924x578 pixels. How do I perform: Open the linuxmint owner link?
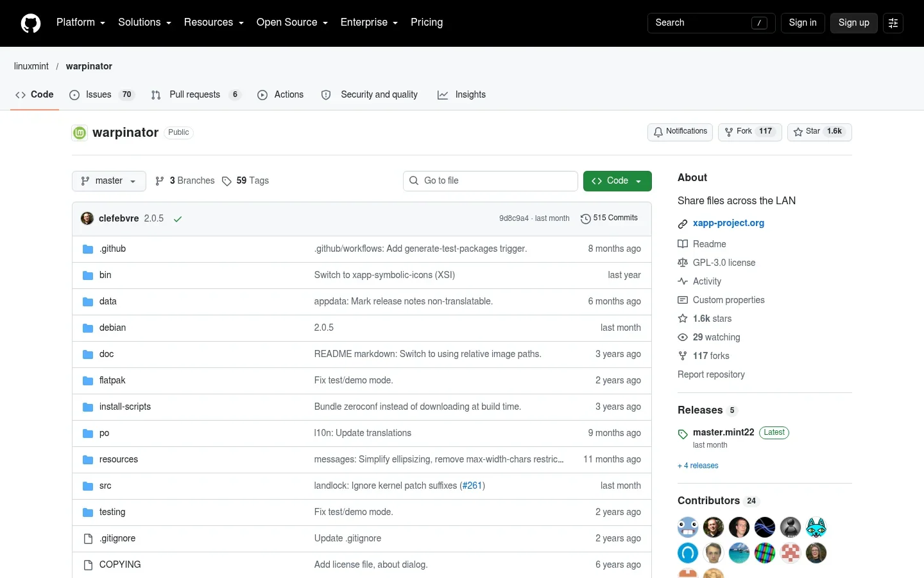31,66
